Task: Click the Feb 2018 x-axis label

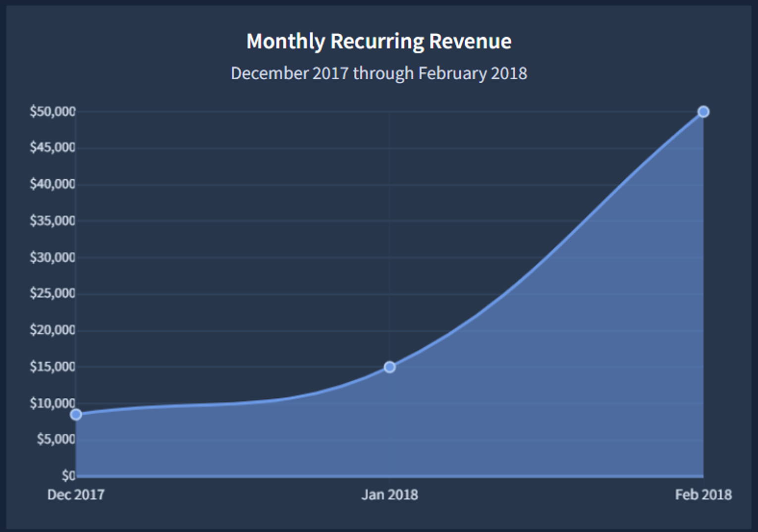Action: [703, 495]
